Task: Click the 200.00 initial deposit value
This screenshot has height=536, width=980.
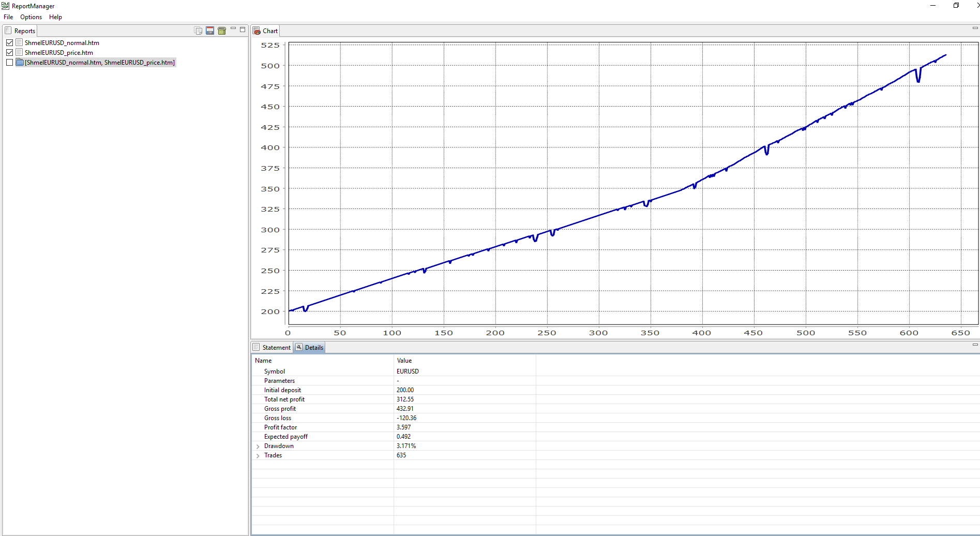Action: (x=405, y=390)
